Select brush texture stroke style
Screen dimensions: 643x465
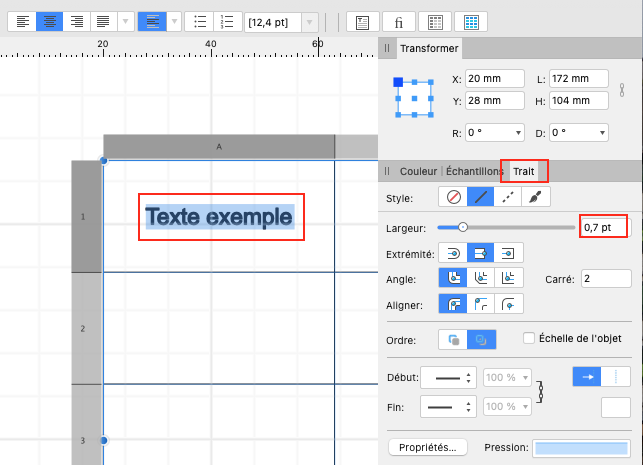tap(535, 197)
